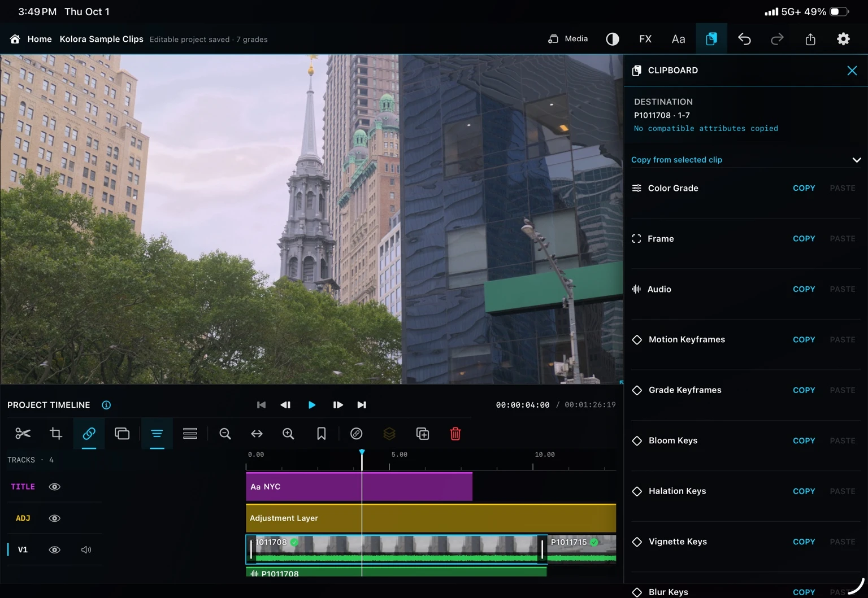Mute the V1 track audio
Viewport: 868px width, 598px height.
[86, 550]
